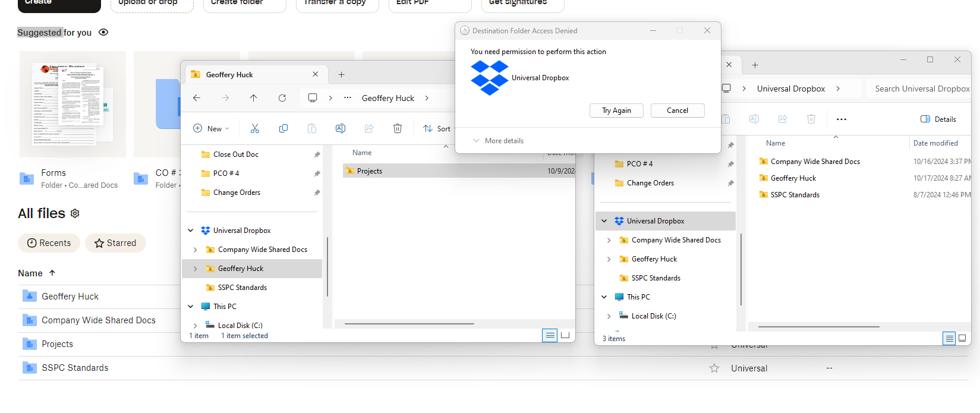Click the Search Universal Dropbox field
Viewport: 980px width, 413px height.
pyautogui.click(x=921, y=89)
